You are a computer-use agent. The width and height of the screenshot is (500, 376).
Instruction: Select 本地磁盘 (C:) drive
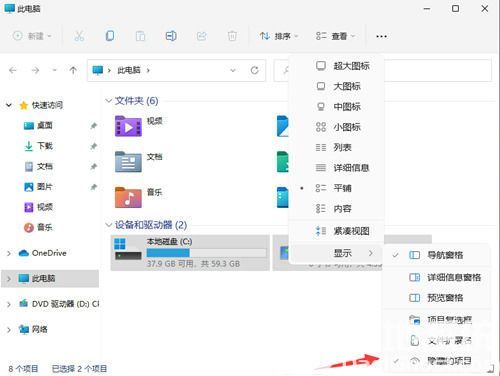tap(190, 253)
